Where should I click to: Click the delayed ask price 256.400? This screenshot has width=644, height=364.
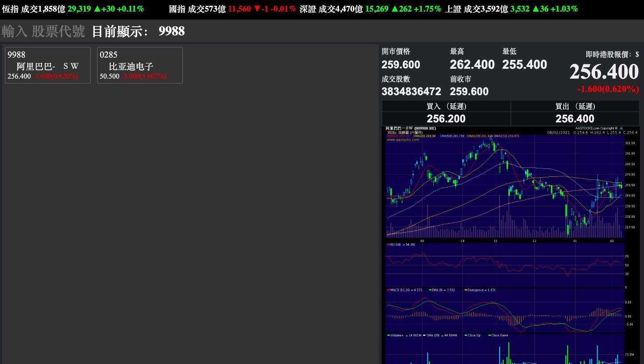[575, 119]
